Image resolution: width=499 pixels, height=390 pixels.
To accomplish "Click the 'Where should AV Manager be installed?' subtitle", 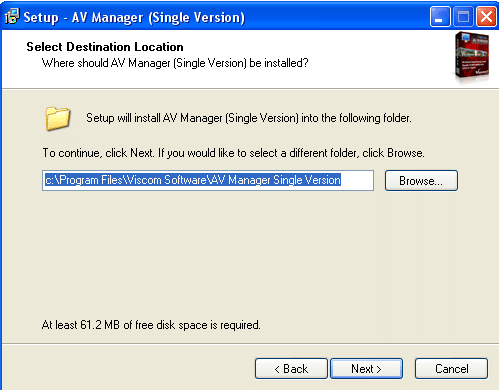I will click(x=175, y=63).
